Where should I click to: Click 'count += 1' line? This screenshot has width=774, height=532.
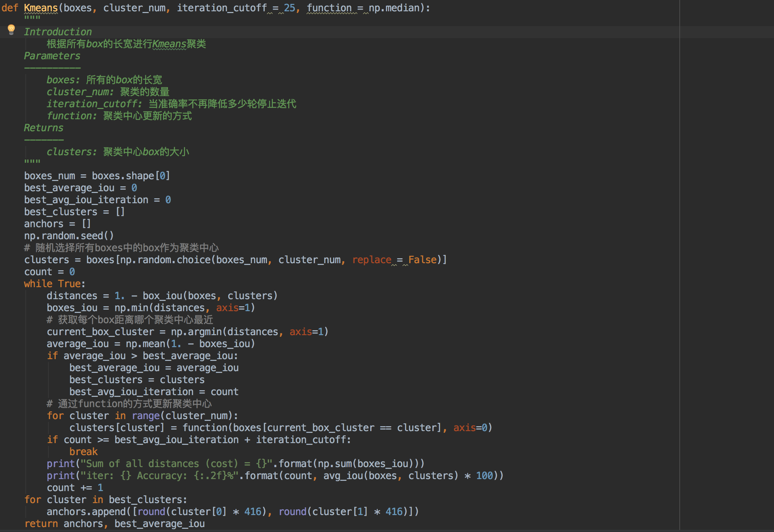75,488
